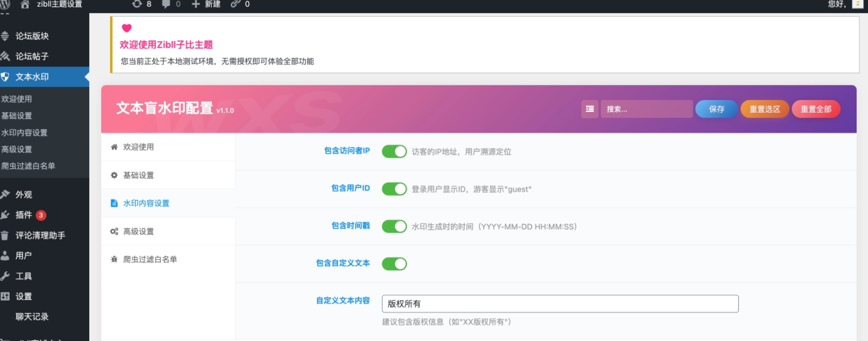Open the 高级设置 tab in settings panel
This screenshot has height=341, width=868.
138,231
